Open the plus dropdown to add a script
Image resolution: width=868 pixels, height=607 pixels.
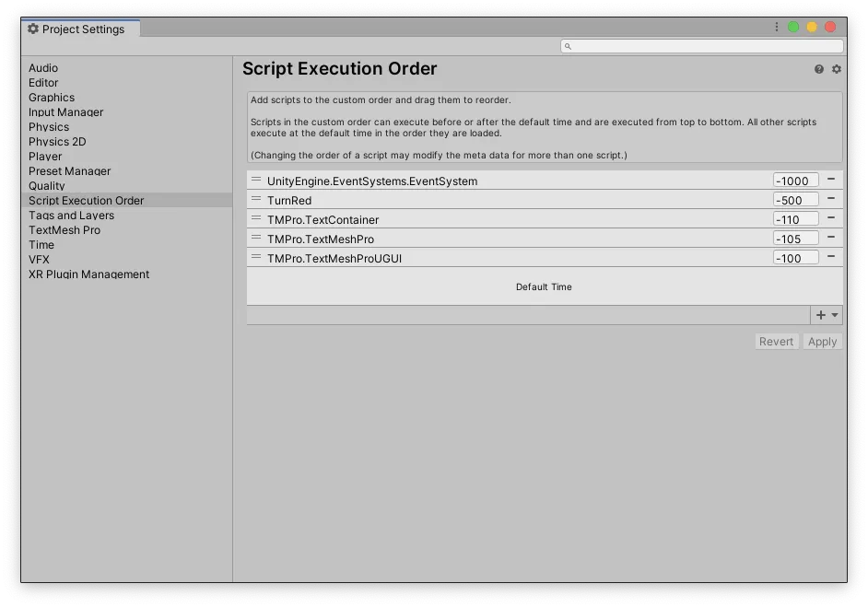point(827,315)
